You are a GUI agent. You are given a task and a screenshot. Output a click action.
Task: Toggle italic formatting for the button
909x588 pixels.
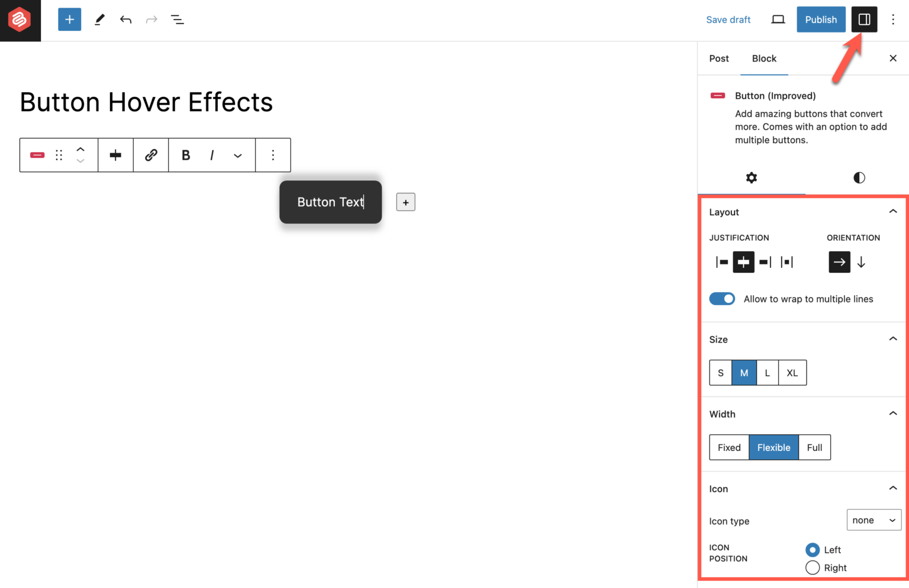pyautogui.click(x=212, y=155)
